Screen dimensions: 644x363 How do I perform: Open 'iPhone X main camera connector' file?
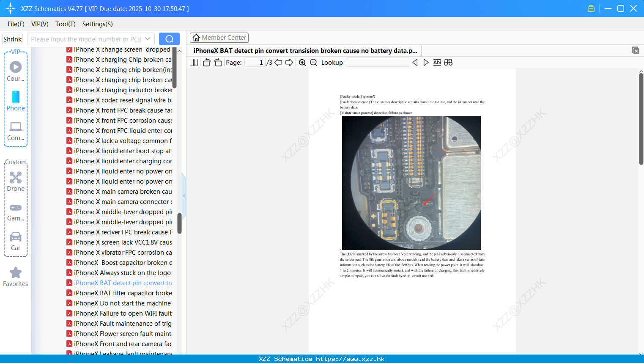[x=119, y=202]
